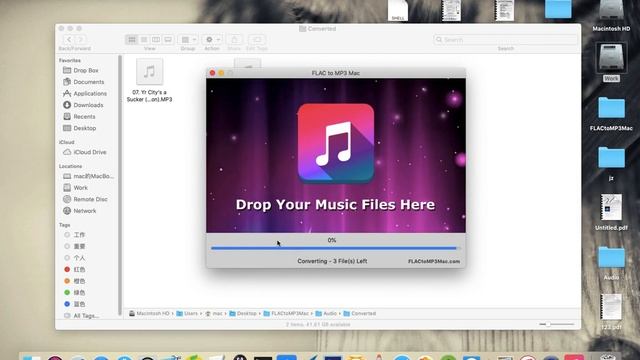Select Network in Finder sidebar
Screen dimensions: 640x360
[x=80, y=211]
